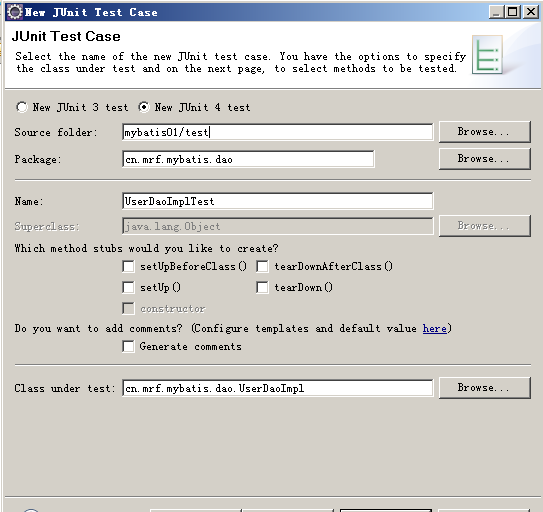
Task: Check the setUp() stub checkbox
Action: click(128, 287)
